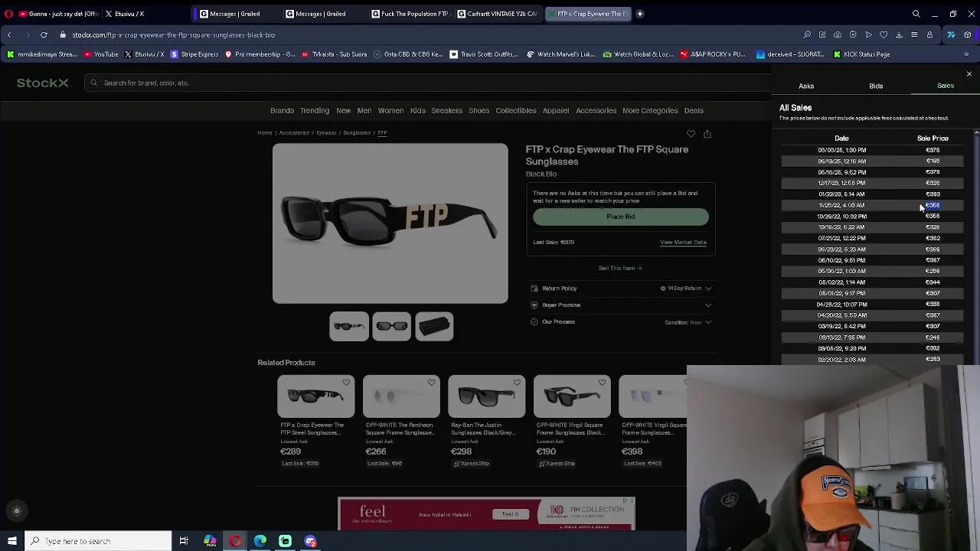
Task: Click the 12/17/23 sale row
Action: tap(872, 184)
